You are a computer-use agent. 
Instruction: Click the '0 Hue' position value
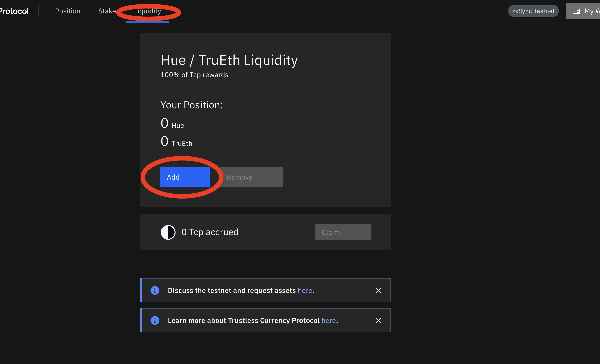[172, 124]
